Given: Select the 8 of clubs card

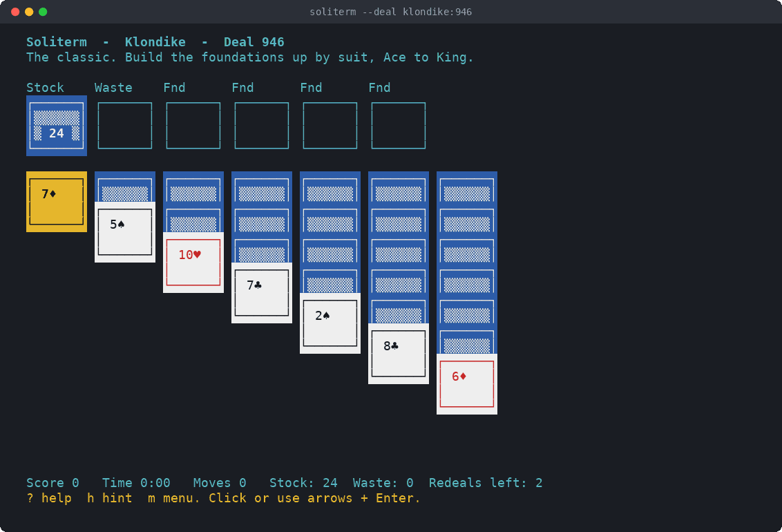Looking at the screenshot, I should pos(399,354).
